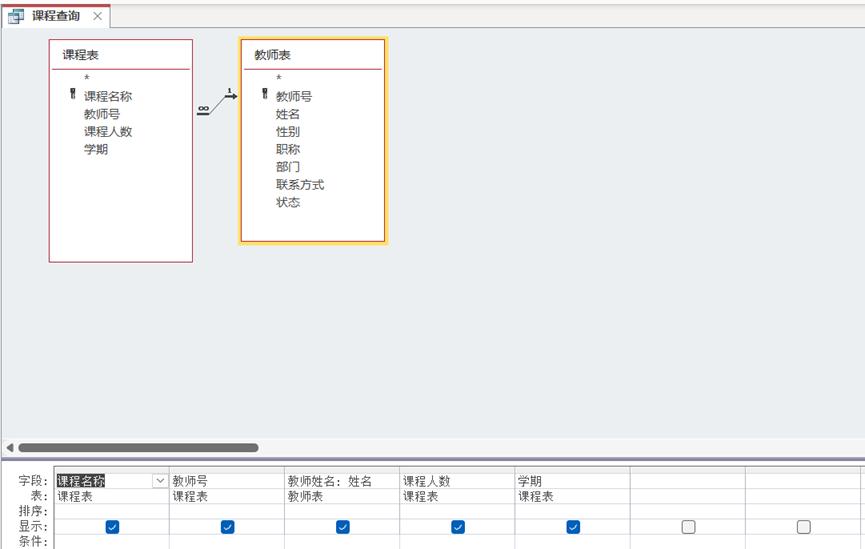Click 课程表 table cell under 学期 column
The image size is (865, 549).
click(573, 497)
